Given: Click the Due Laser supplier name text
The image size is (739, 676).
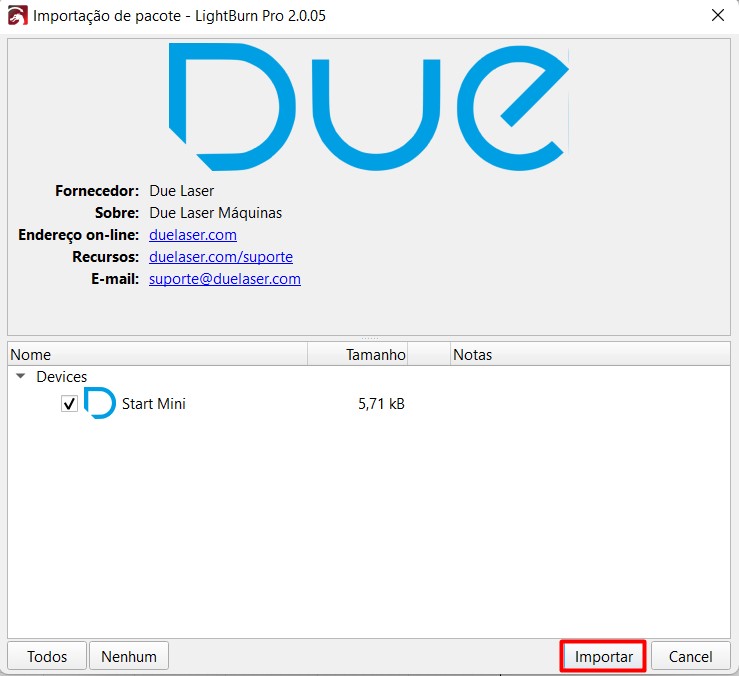Looking at the screenshot, I should click(x=181, y=191).
